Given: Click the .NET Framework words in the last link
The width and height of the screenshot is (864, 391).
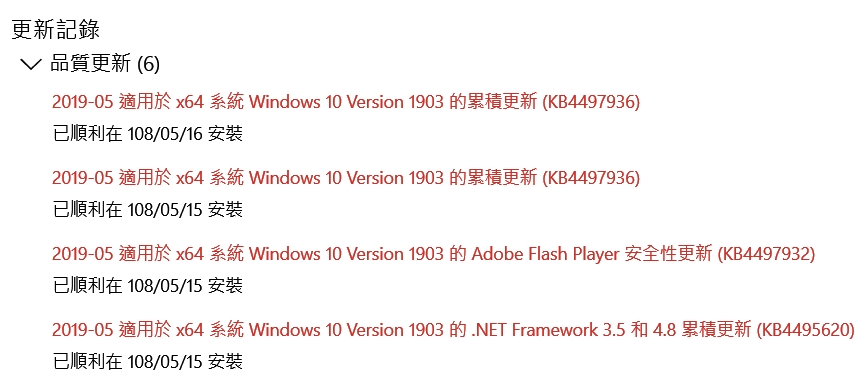Looking at the screenshot, I should (533, 330).
